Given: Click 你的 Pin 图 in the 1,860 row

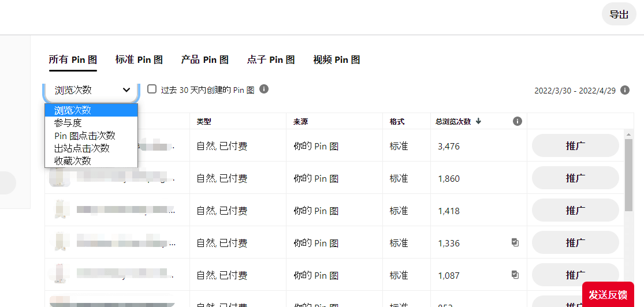Looking at the screenshot, I should click(316, 178).
